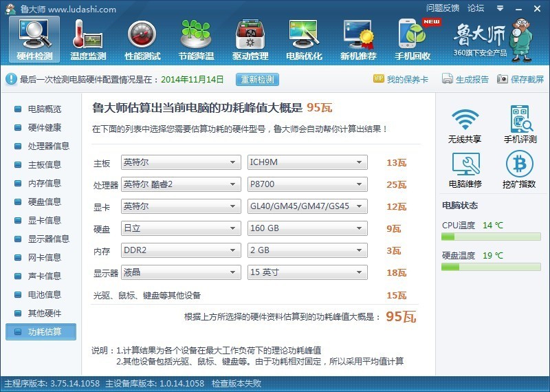The image size is (550, 392).
Task: Click the large 95瓦 total estimate value
Action: [401, 316]
